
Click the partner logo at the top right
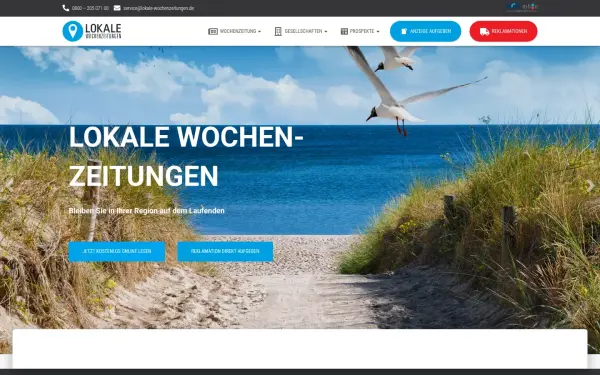tap(522, 7)
